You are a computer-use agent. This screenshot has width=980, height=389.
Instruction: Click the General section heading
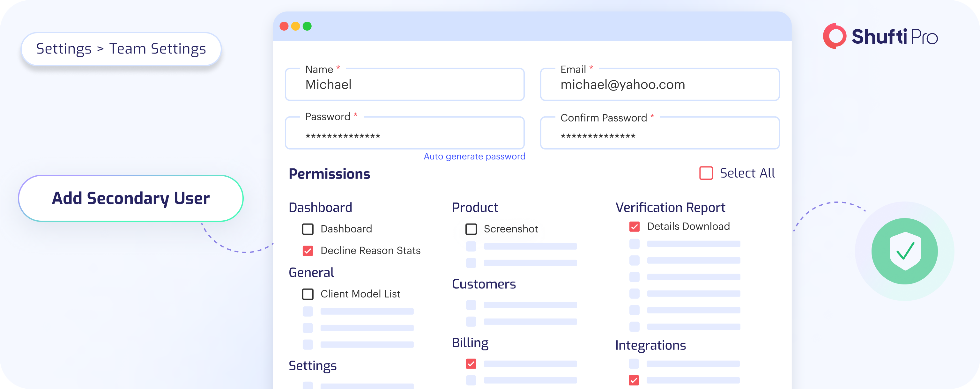click(x=311, y=273)
